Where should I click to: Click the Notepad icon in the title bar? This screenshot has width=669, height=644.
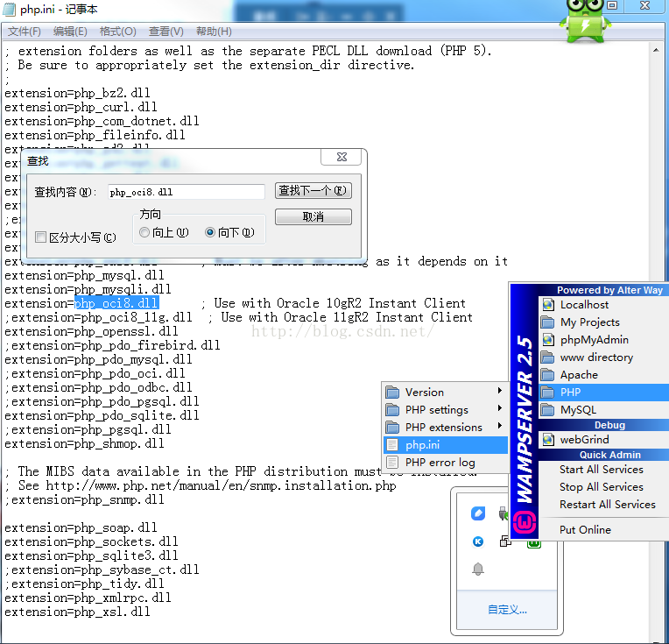coord(10,9)
